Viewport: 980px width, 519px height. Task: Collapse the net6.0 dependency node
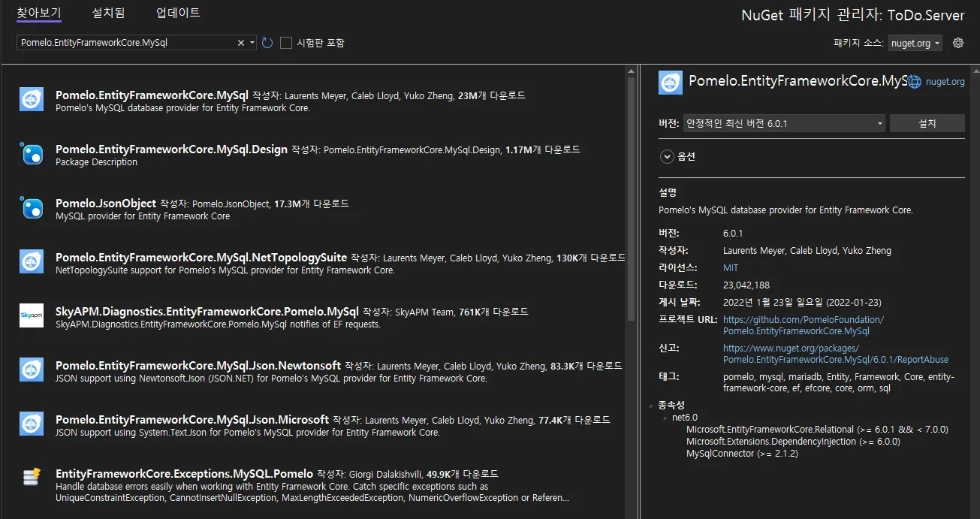coord(665,418)
